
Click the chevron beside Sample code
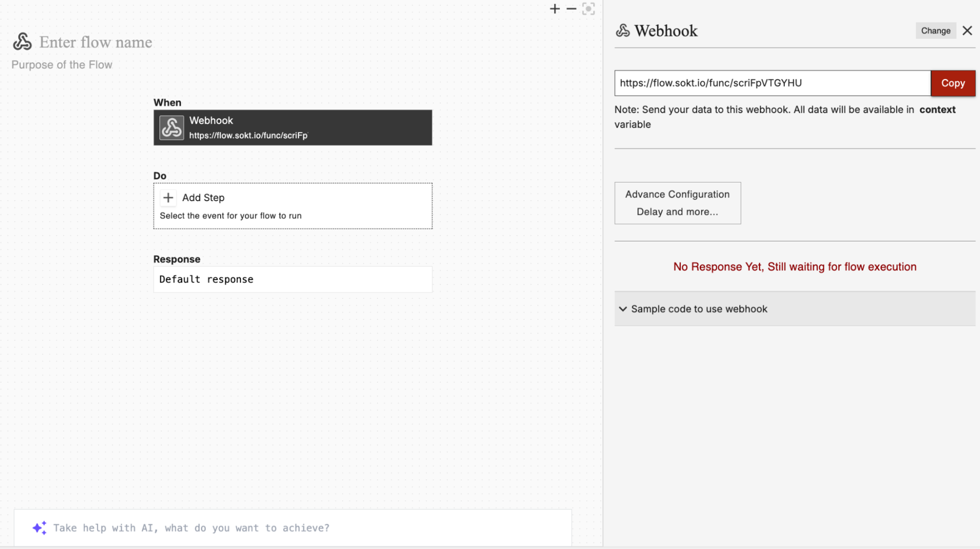623,309
